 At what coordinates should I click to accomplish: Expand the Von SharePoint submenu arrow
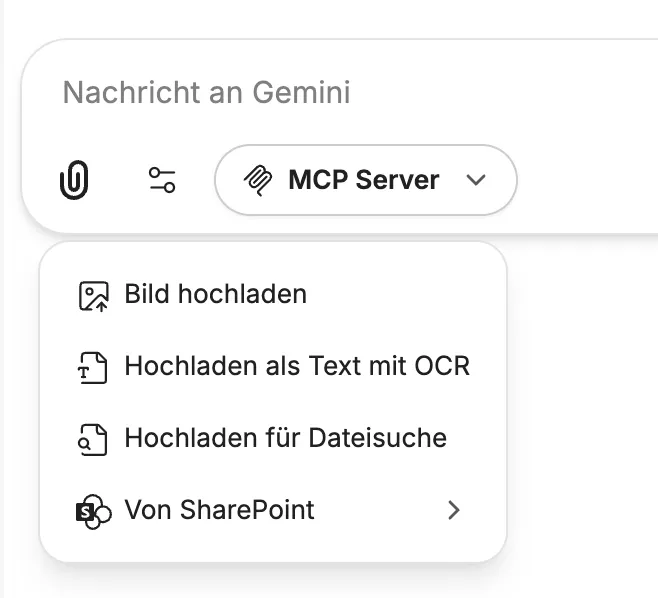coord(454,511)
